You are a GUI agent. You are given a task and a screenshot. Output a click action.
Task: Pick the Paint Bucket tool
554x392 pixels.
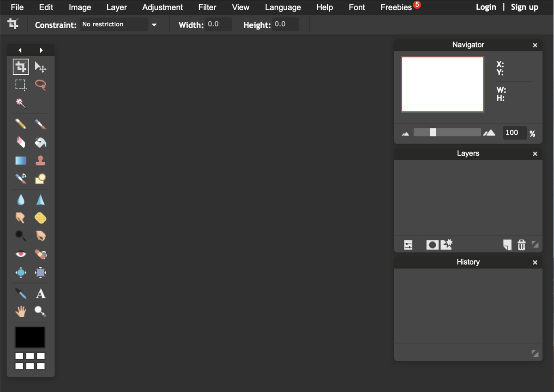pyautogui.click(x=41, y=142)
